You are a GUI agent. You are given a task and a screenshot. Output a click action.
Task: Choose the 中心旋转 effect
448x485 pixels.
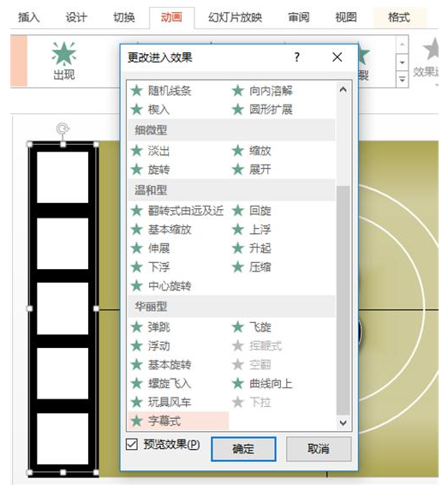pos(161,285)
